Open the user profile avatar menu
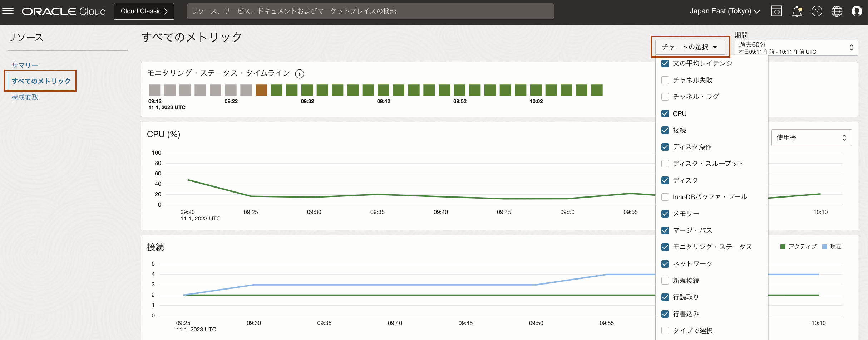Viewport: 868px width, 340px height. coord(857,11)
